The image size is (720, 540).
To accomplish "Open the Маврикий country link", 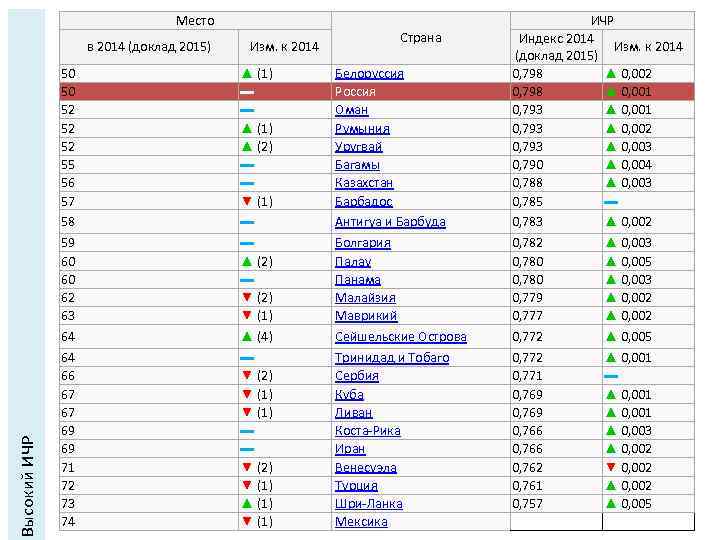I will pos(366,316).
